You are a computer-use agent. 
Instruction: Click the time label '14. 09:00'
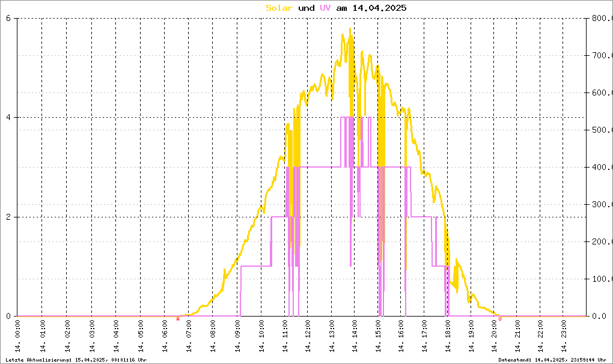tap(238, 336)
